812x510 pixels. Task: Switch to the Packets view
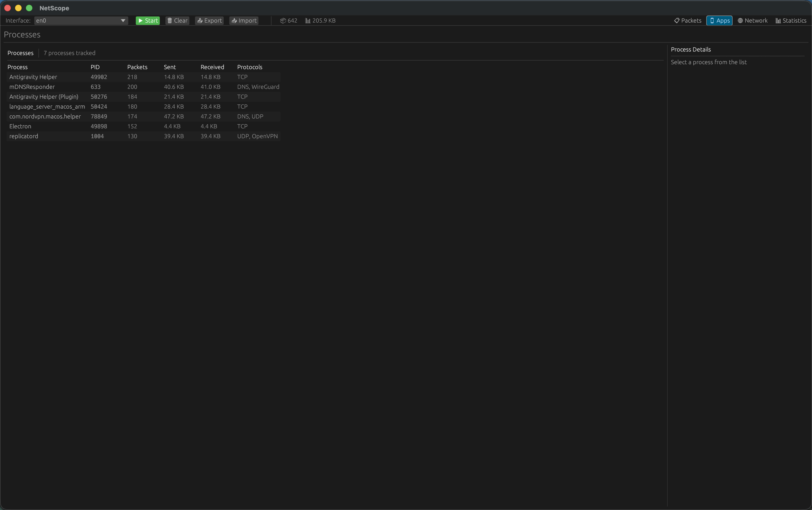click(x=687, y=21)
